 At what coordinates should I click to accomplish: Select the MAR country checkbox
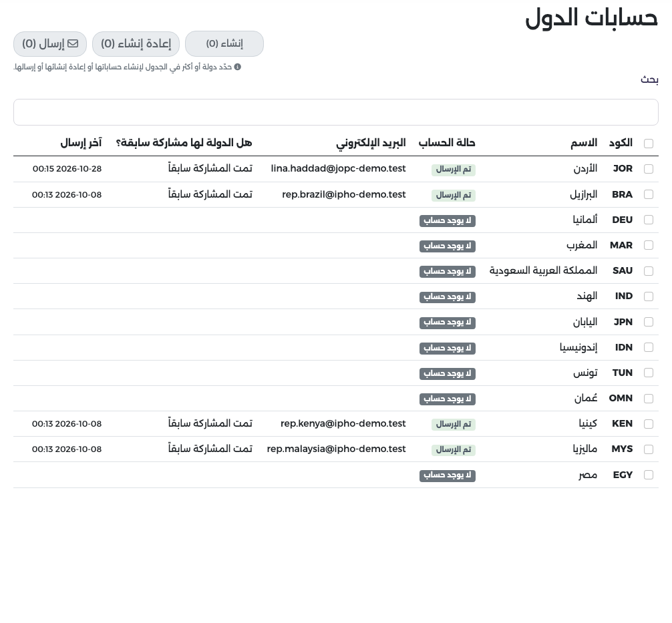click(x=649, y=245)
